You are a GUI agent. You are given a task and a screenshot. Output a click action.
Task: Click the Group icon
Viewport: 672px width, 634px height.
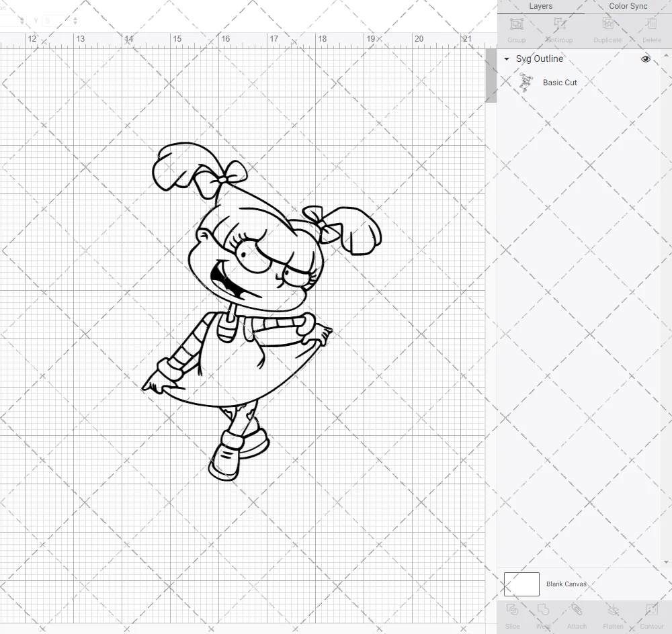coord(516,29)
